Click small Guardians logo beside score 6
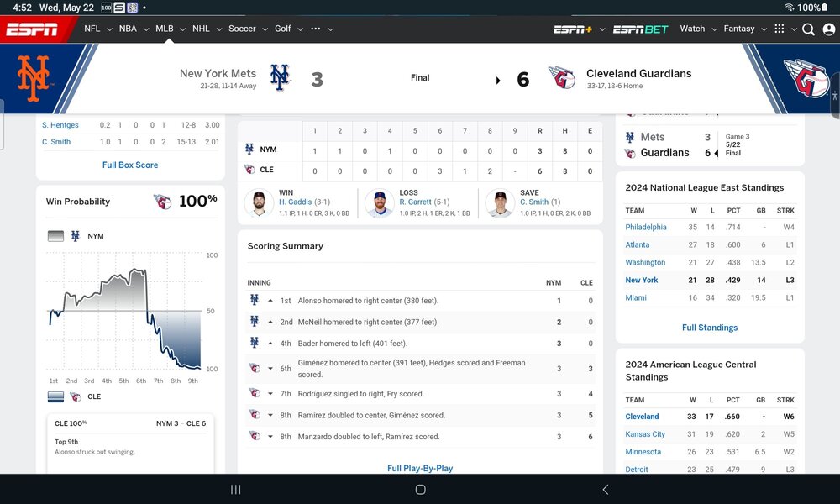840x504 pixels. point(562,77)
